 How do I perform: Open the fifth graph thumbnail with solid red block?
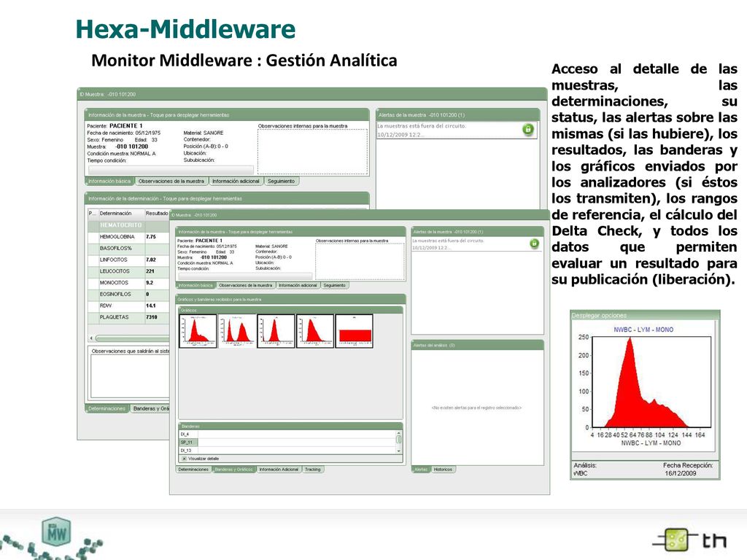[354, 331]
